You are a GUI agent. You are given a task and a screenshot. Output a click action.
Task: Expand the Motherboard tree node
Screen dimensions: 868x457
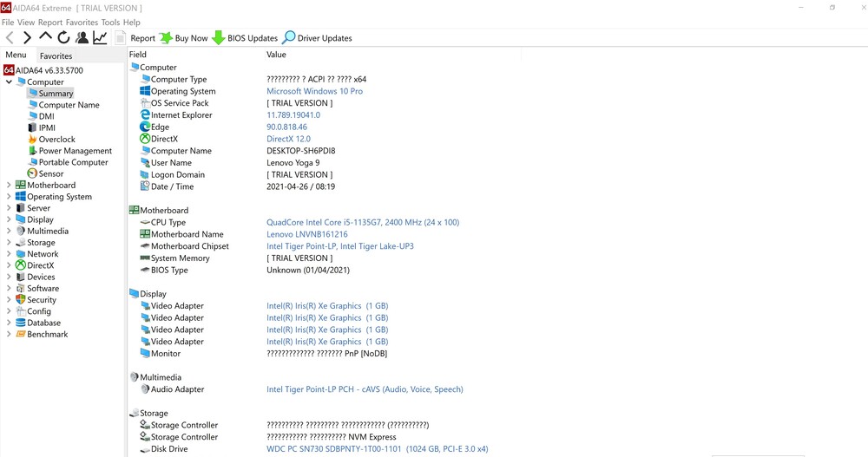tap(9, 186)
